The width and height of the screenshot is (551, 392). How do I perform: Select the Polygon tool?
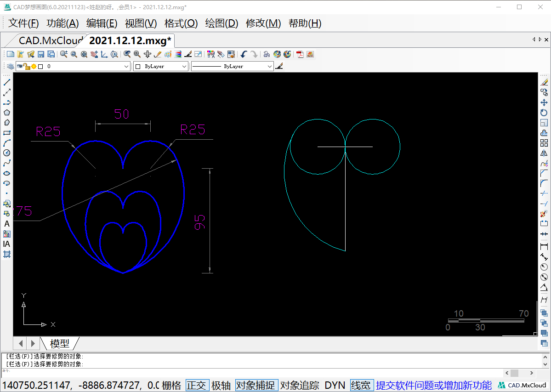[7, 113]
